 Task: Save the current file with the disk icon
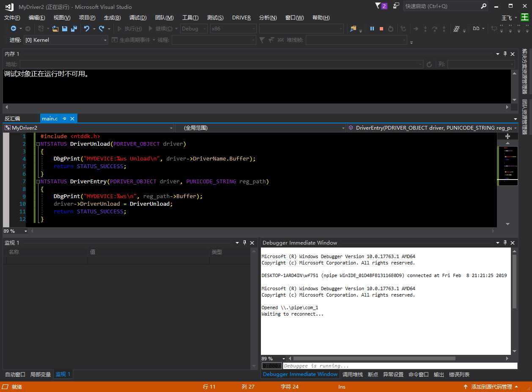pyautogui.click(x=65, y=29)
